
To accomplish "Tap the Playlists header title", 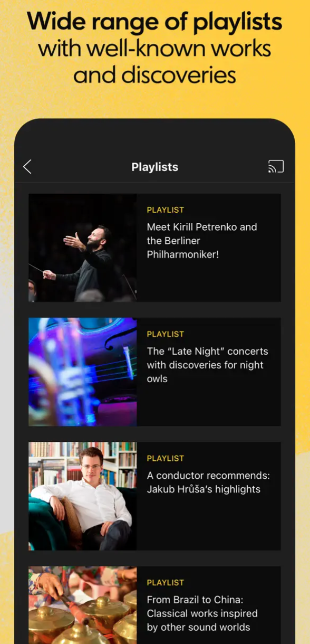I will tap(155, 167).
